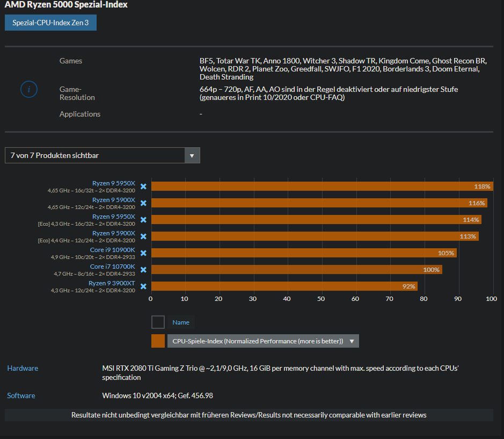Remove Ryzen 9 5900X 4,65 GHz entry via X
The width and height of the screenshot is (504, 439).
point(143,203)
